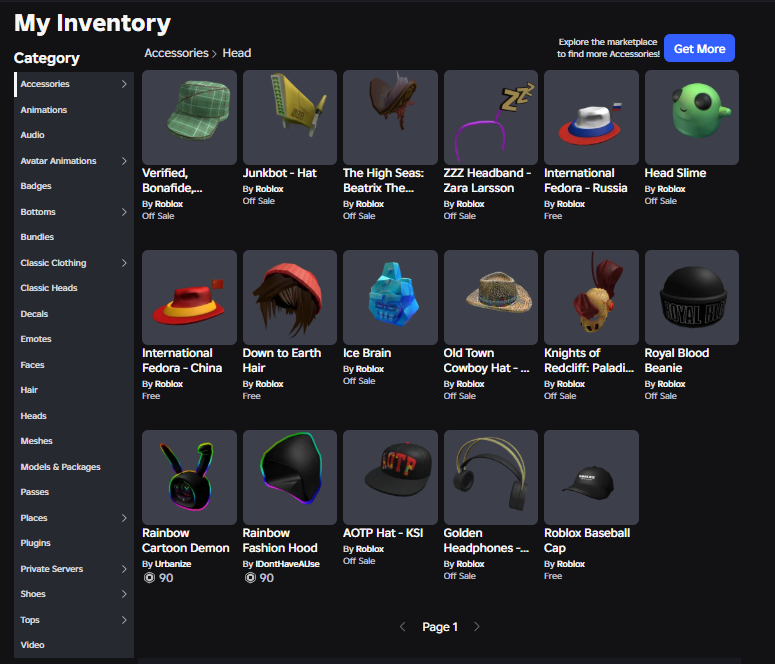Go to the previous inventory page arrow
The height and width of the screenshot is (664, 775).
click(402, 627)
